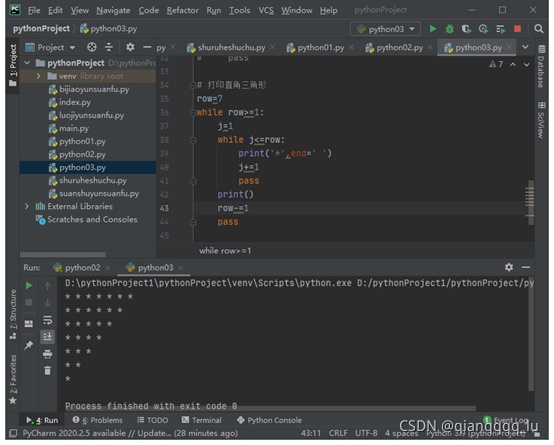The height and width of the screenshot is (445, 554).
Task: Run python03 with the green play button
Action: (x=432, y=29)
